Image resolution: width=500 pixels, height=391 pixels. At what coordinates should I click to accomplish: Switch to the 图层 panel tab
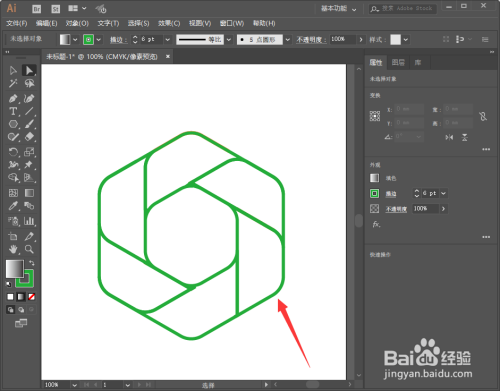tap(398, 62)
